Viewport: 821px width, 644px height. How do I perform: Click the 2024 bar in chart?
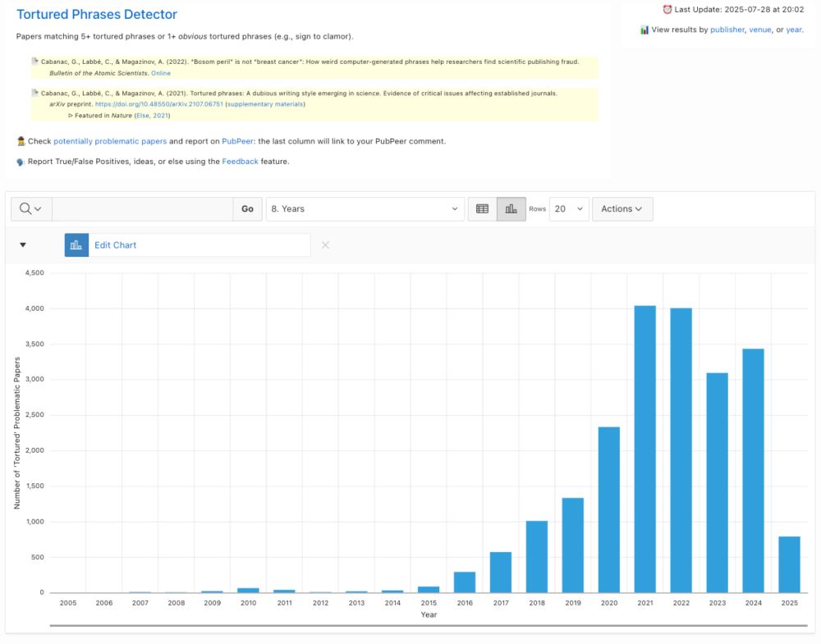pyautogui.click(x=754, y=471)
